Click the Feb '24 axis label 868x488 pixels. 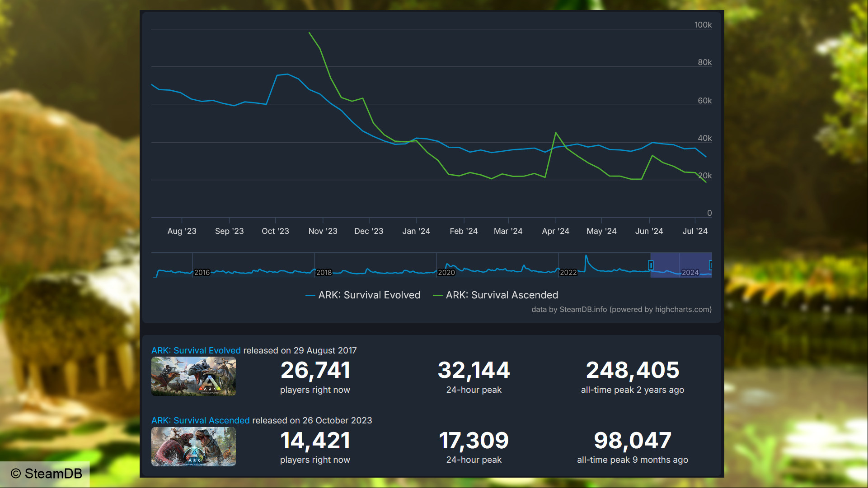[x=464, y=231]
